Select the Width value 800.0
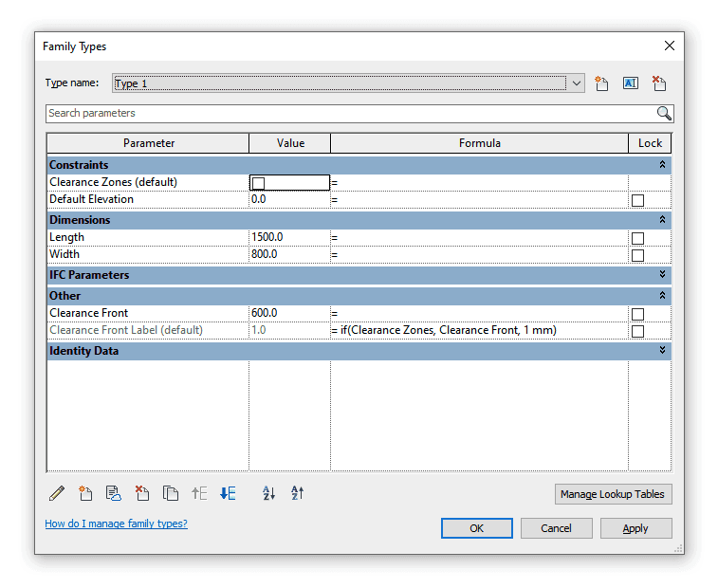 (265, 254)
